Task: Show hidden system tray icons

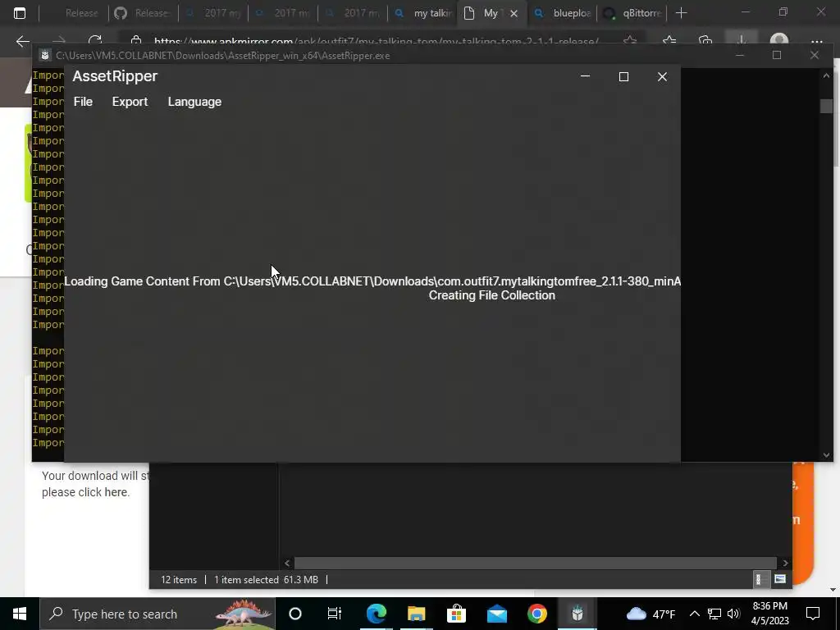Action: click(x=694, y=614)
